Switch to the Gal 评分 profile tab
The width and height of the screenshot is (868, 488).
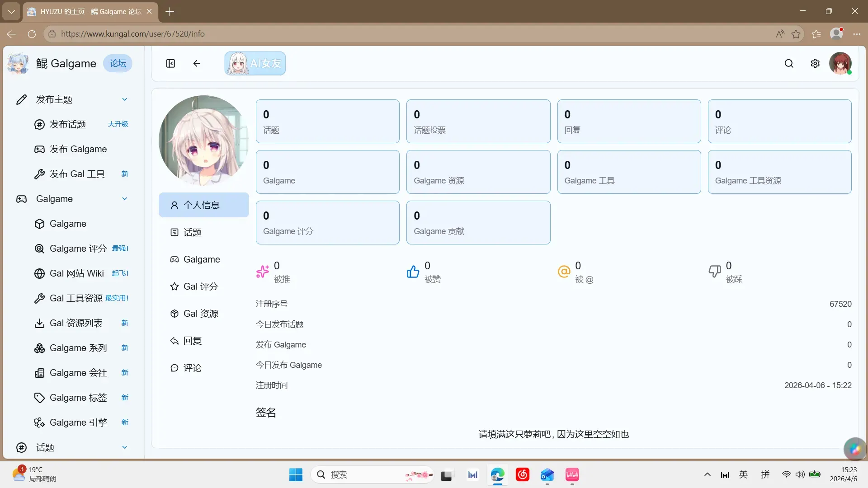tap(204, 286)
